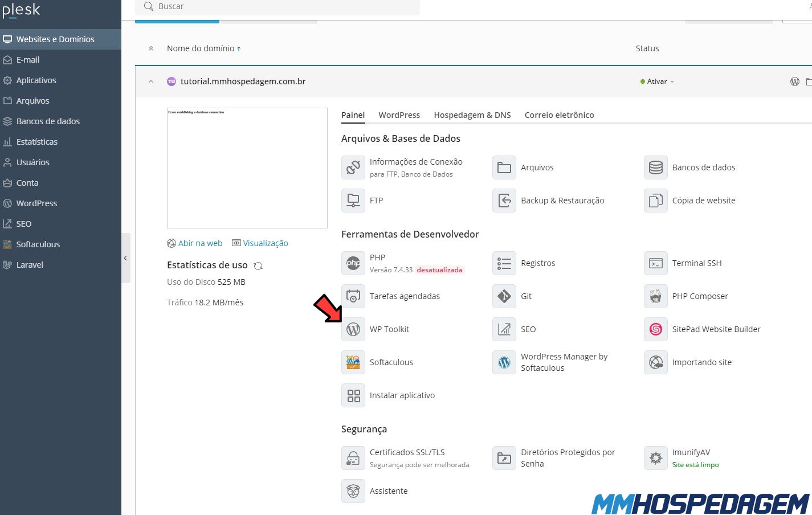Open WordPress in sidebar
The height and width of the screenshot is (515, 812).
click(x=60, y=203)
